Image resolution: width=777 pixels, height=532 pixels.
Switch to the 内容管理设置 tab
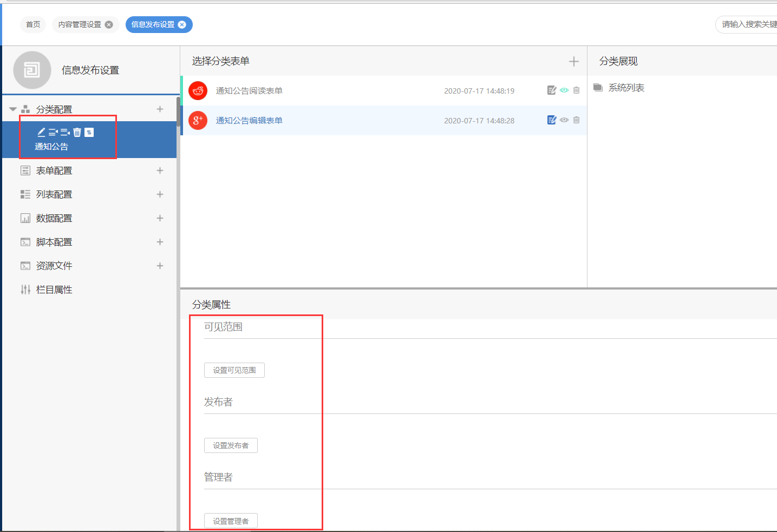[x=80, y=24]
